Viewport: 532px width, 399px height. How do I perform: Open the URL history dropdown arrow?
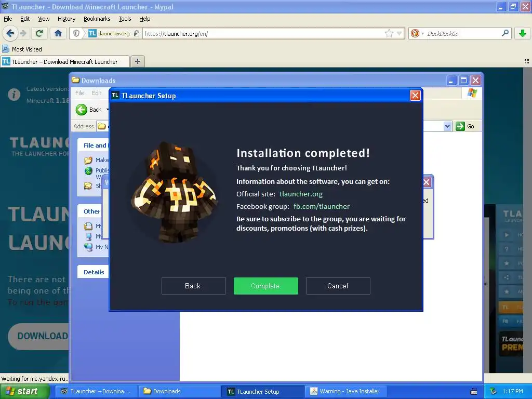[400, 33]
